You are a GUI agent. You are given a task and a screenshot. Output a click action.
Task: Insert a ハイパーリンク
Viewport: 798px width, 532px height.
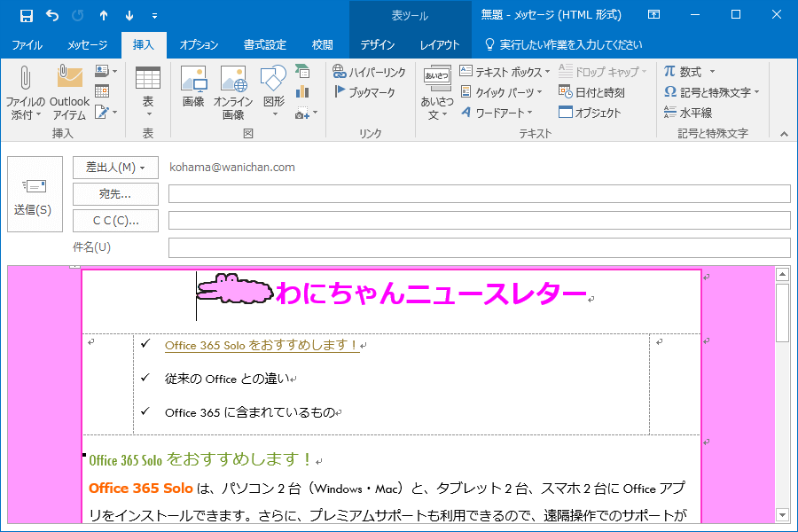(369, 72)
